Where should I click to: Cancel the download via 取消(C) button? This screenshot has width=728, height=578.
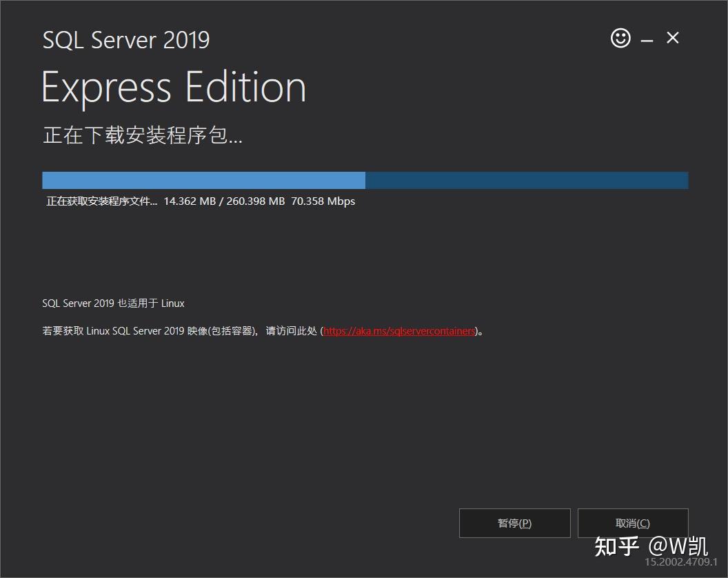[x=633, y=524]
